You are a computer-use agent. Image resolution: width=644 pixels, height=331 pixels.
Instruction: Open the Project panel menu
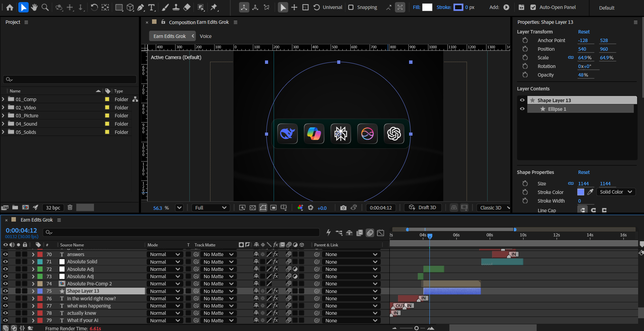pyautogui.click(x=26, y=22)
